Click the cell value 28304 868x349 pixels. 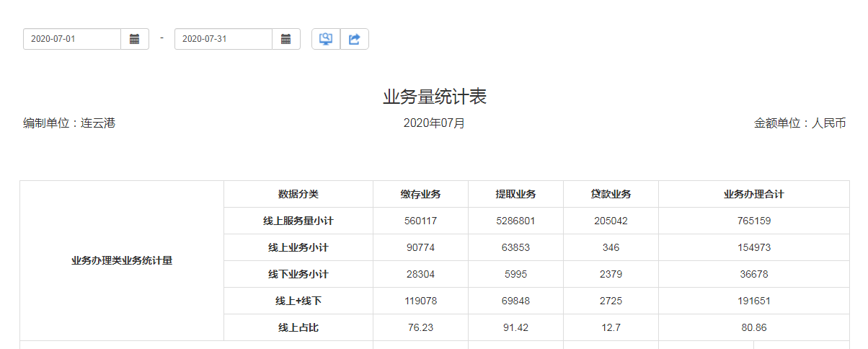[x=421, y=274]
